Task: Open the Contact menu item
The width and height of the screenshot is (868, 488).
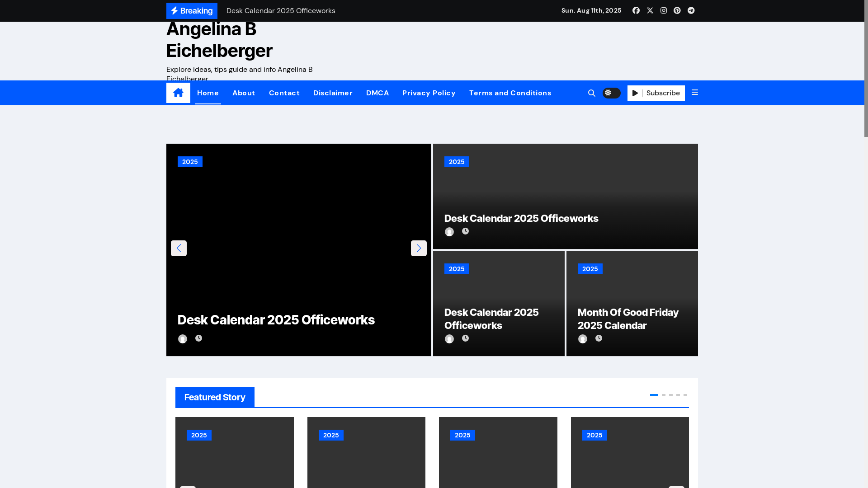Action: [284, 93]
